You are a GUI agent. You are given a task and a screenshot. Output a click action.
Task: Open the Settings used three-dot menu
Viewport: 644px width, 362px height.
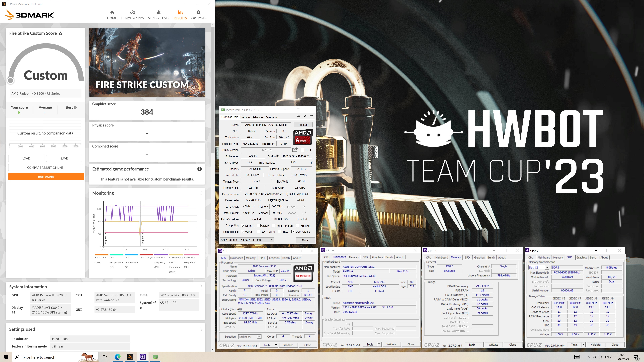(201, 329)
